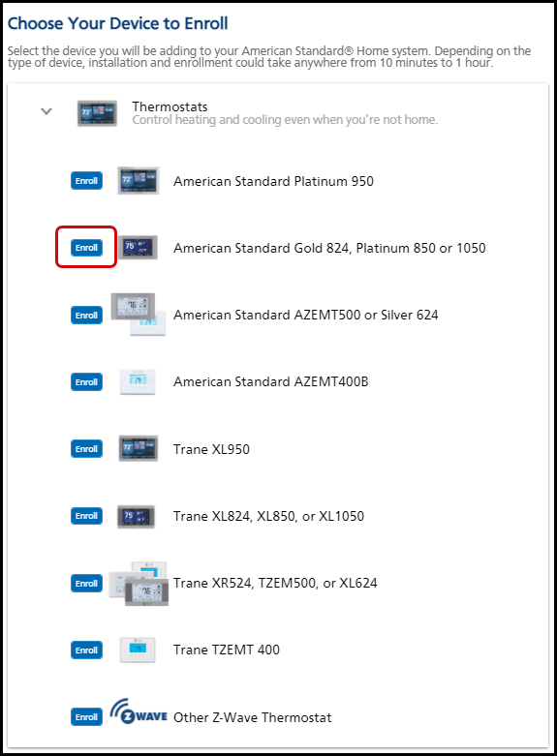Screen dimensions: 557x756
Task: Click the Platinum 950 thermostat image
Action: pyautogui.click(x=139, y=181)
